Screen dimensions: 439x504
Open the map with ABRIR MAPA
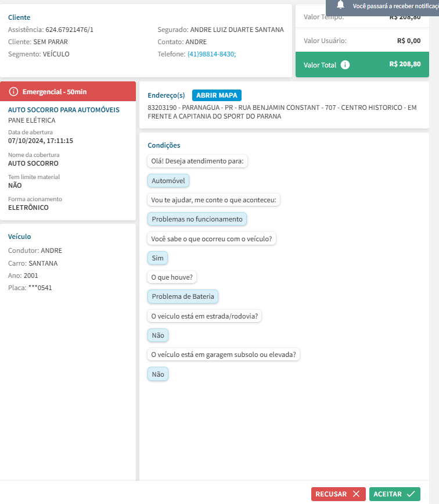217,95
